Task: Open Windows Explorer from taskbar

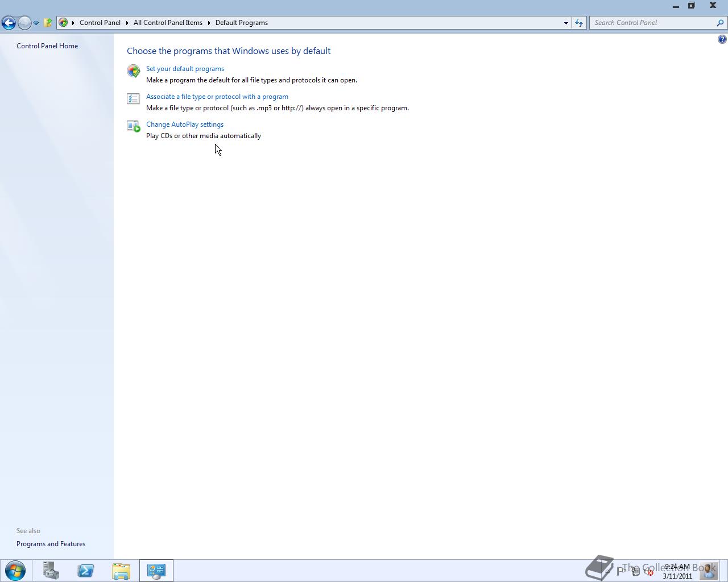Action: [121, 571]
